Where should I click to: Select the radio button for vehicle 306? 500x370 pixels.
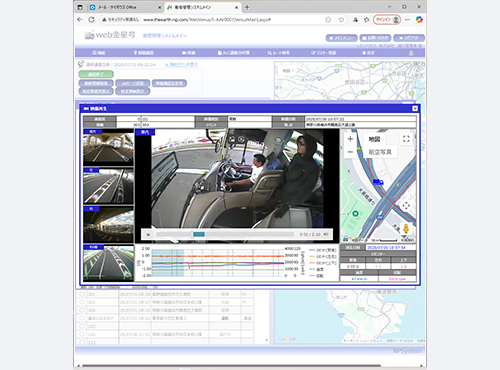pos(82,310)
